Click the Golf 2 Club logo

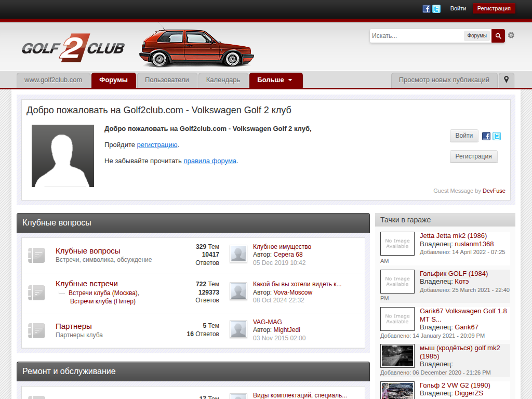(73, 48)
